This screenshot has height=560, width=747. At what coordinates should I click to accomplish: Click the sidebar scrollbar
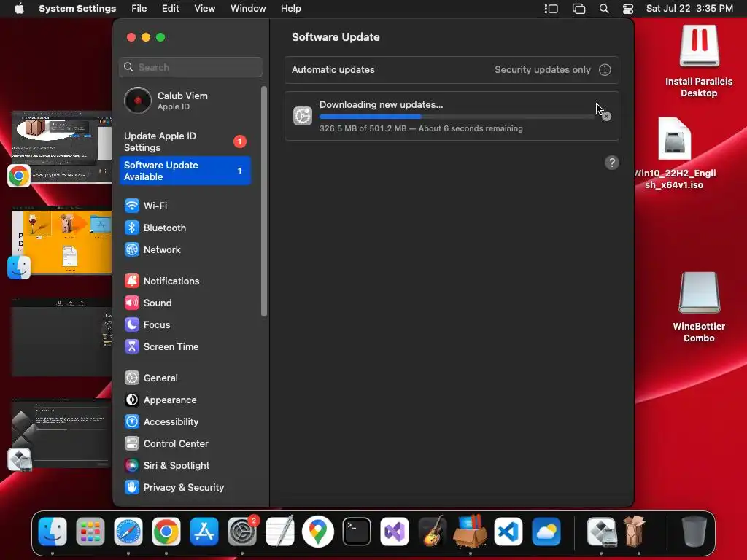tap(264, 201)
